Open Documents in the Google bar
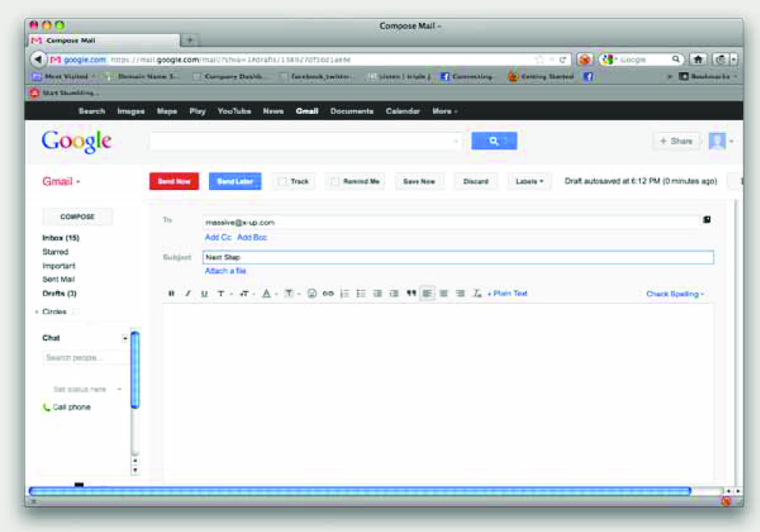Screen dimensions: 760x532 352,111
